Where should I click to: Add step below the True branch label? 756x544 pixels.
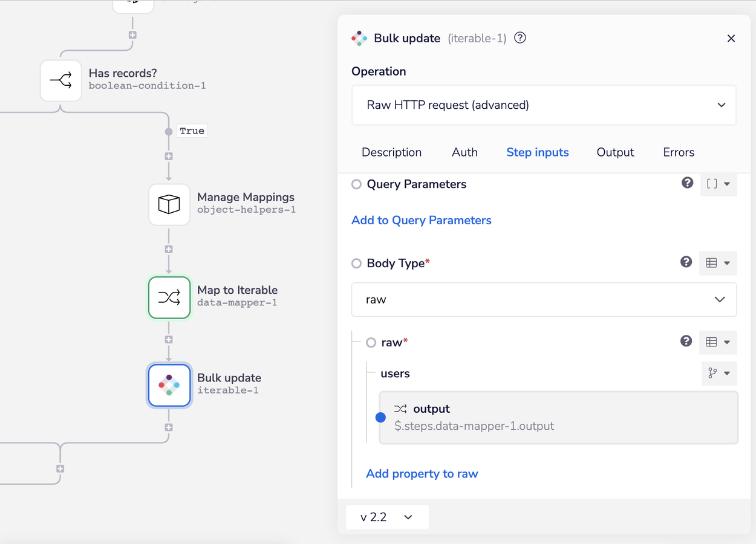point(169,157)
